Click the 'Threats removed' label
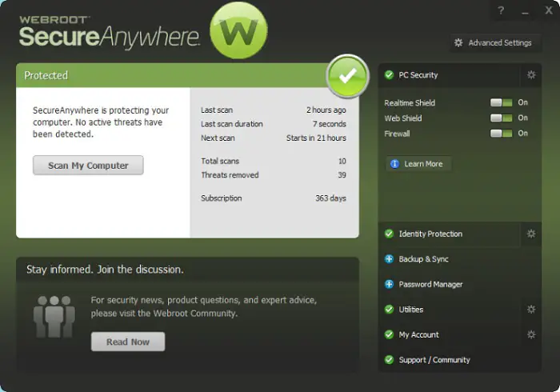Image resolution: width=560 pixels, height=392 pixels. (x=230, y=175)
